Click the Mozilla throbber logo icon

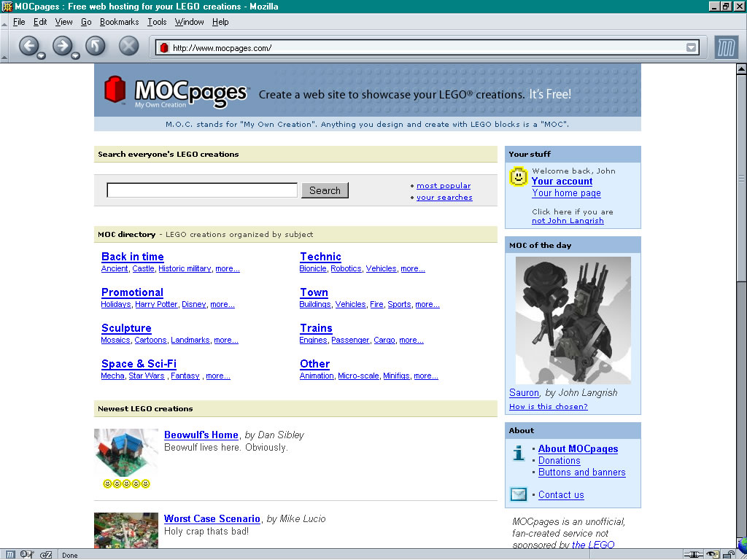[726, 48]
